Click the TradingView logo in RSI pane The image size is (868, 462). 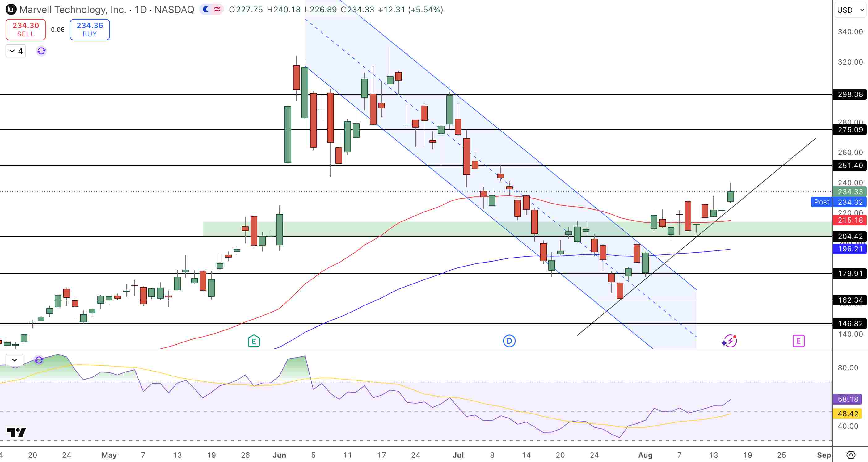(x=16, y=432)
